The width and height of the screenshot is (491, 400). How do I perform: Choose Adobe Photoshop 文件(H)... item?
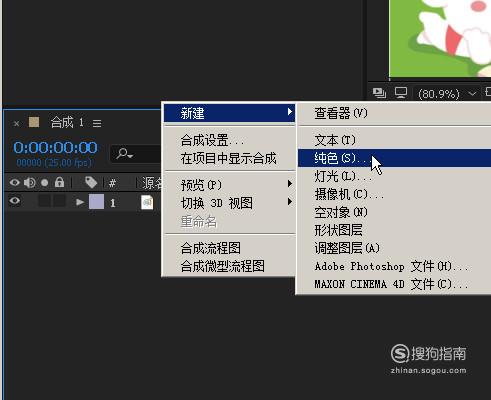(x=394, y=266)
